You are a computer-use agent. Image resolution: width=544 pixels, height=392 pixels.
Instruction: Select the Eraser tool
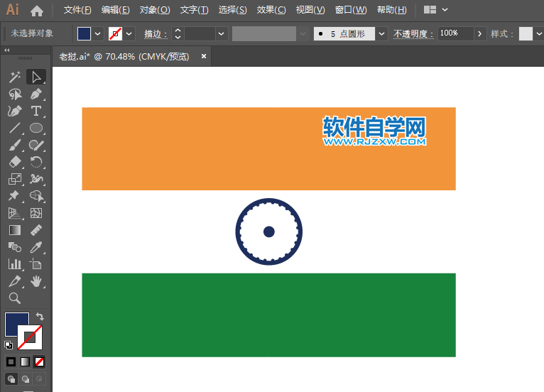tap(14, 163)
